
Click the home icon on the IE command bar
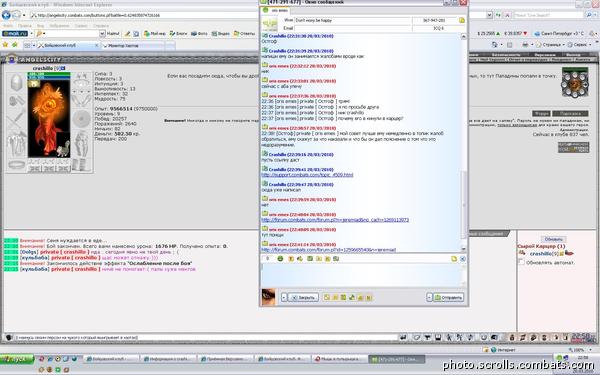[x=494, y=45]
